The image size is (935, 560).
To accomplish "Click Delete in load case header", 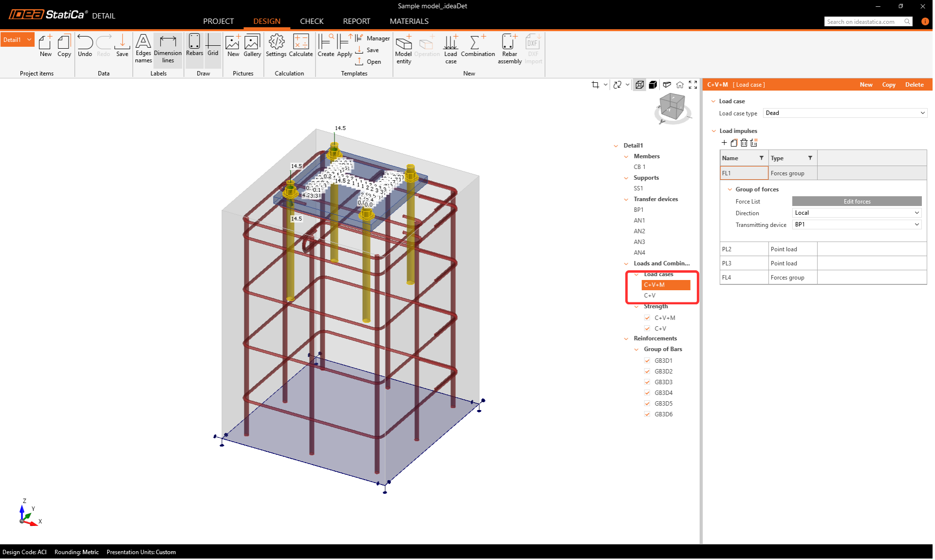I will [914, 85].
